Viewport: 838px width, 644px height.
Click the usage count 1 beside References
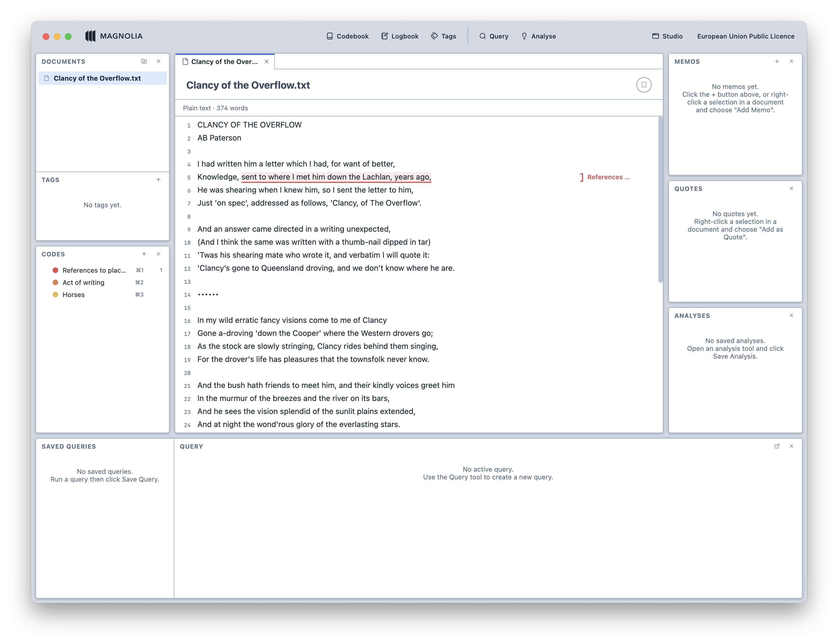[161, 270]
